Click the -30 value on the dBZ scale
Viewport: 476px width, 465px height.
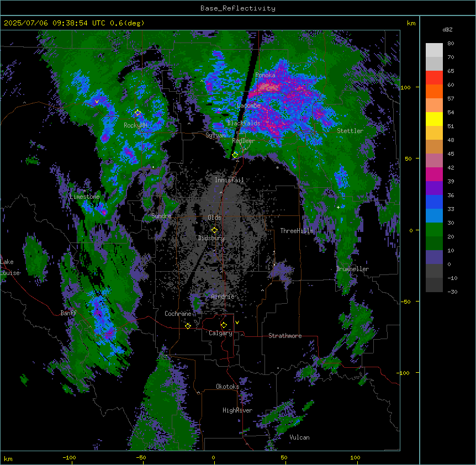pyautogui.click(x=452, y=292)
